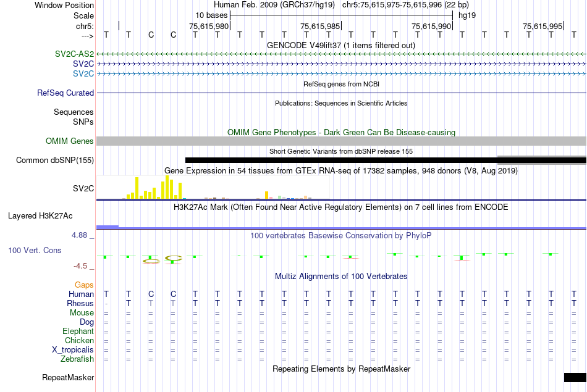Click the Rhesus species label
Image resolution: width=587 pixels, height=392 pixels.
click(x=80, y=303)
